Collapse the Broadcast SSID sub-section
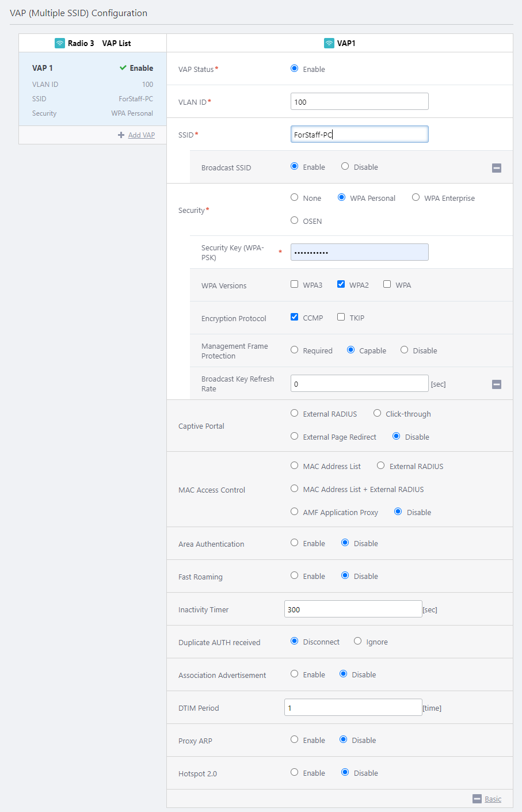 (497, 168)
